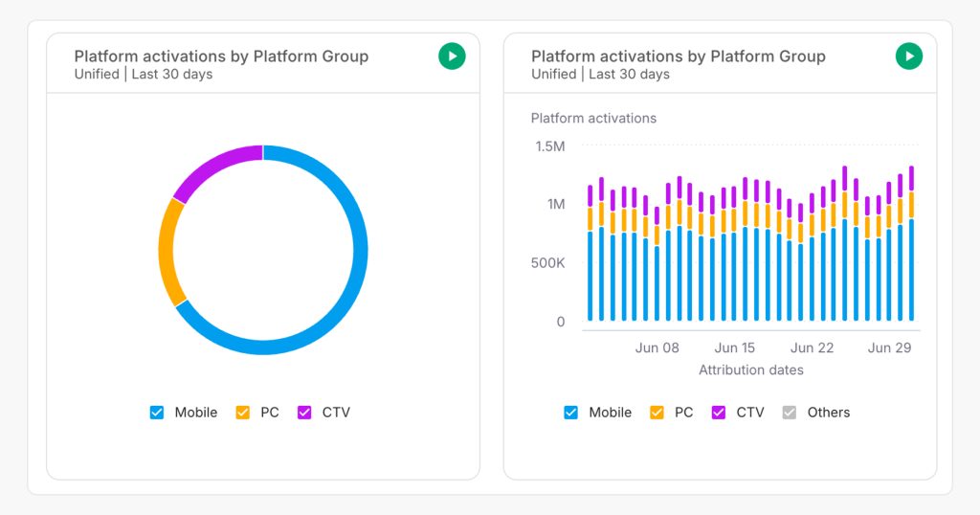Click the 'Jun 22' date label
Screen dimensions: 980x515
coord(812,347)
